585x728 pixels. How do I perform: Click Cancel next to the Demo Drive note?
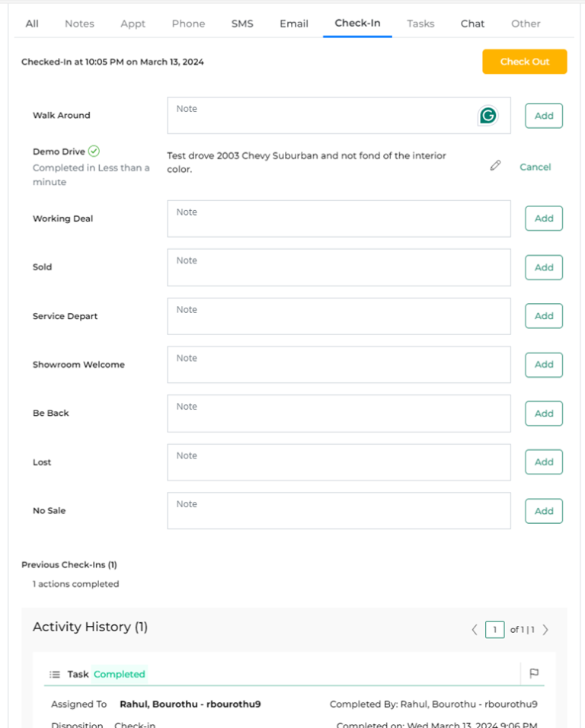coord(535,167)
